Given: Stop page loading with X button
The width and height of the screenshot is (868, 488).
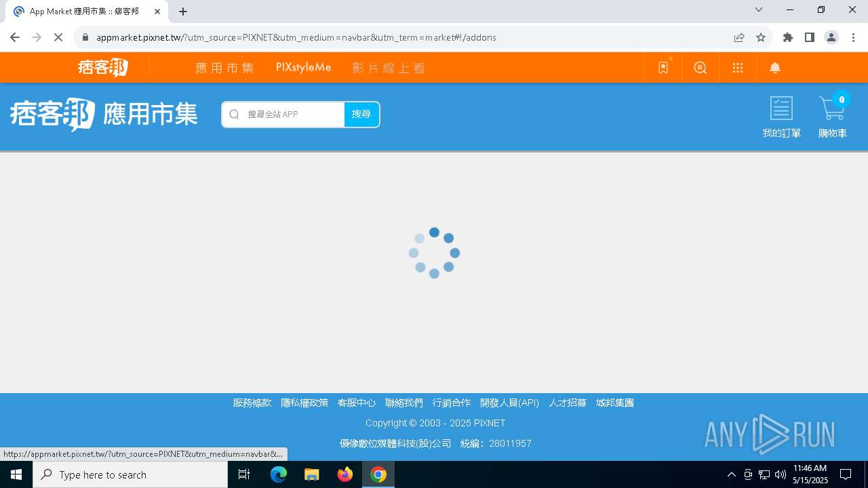Looking at the screenshot, I should pyautogui.click(x=58, y=37).
